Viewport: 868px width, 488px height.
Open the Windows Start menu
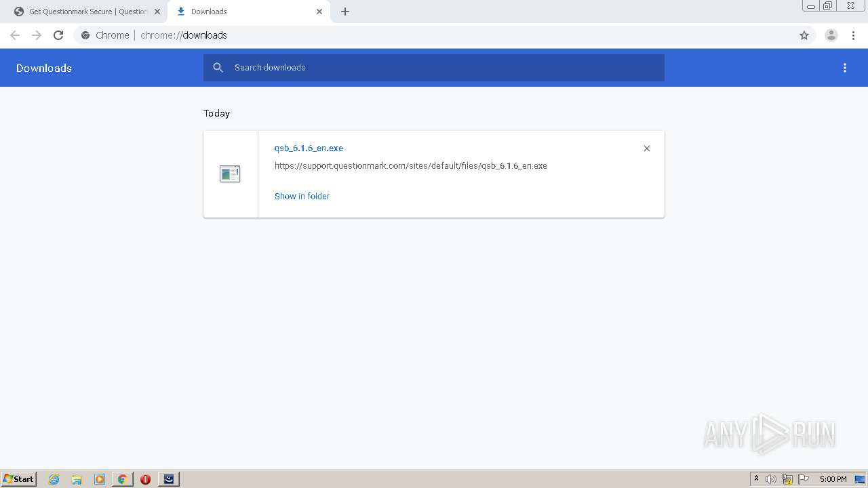point(19,479)
